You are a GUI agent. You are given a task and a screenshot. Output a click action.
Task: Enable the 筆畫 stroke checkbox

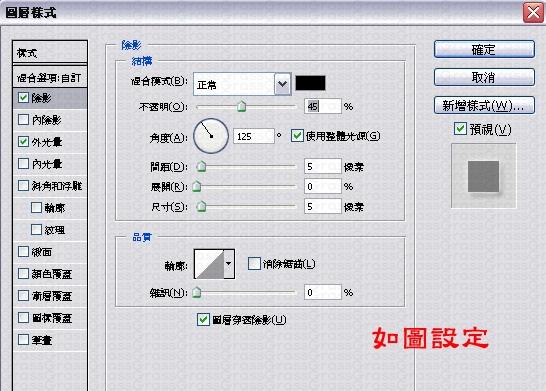[23, 339]
